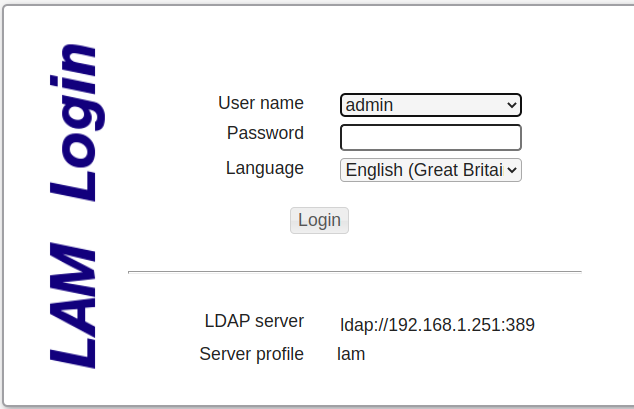This screenshot has width=634, height=409.
Task: Click the "English (Great Britain)" language value
Action: pyautogui.click(x=423, y=170)
